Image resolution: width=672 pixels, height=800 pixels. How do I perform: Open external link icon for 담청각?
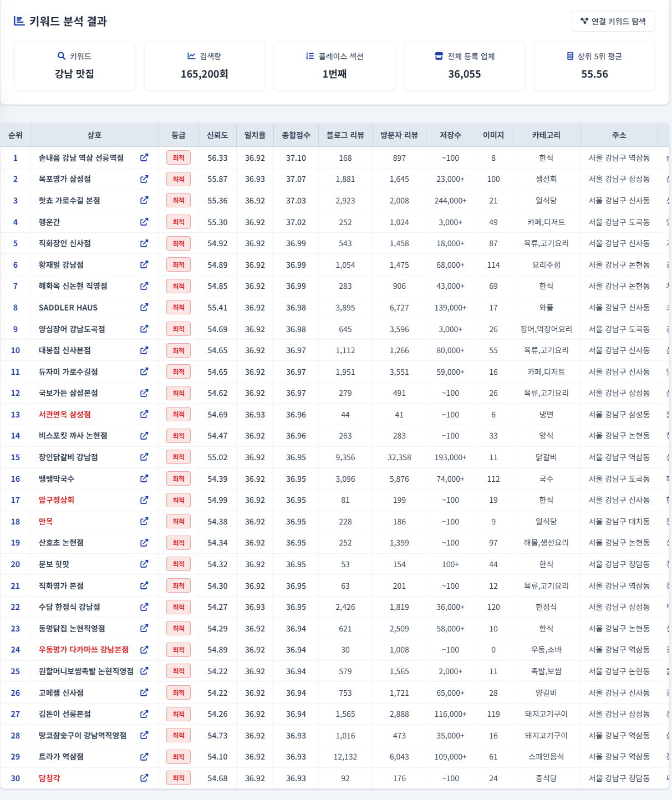coord(144,778)
